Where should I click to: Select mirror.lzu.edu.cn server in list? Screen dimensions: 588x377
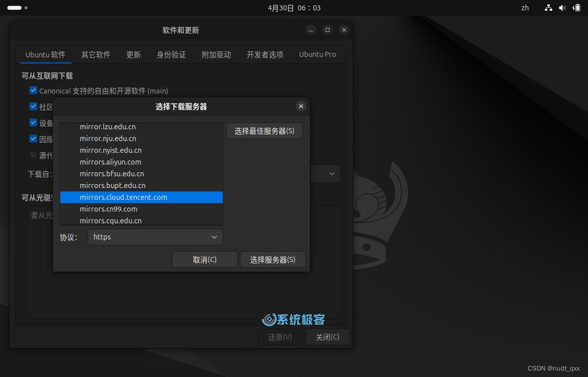[x=141, y=127]
